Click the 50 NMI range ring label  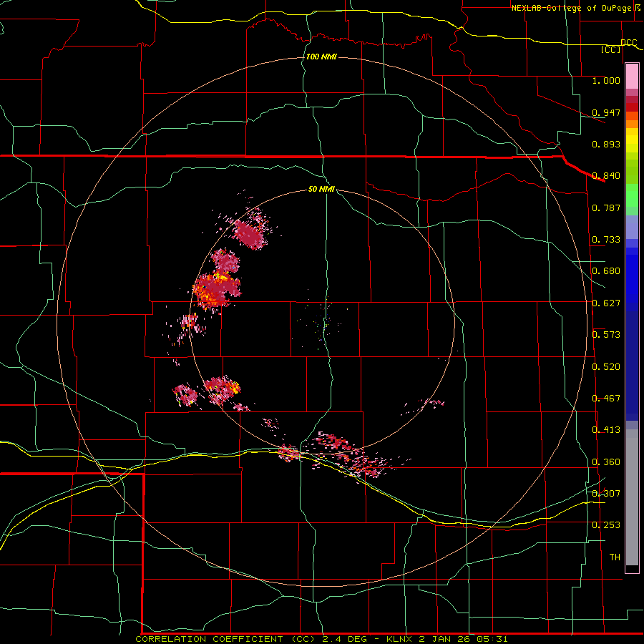pos(321,190)
